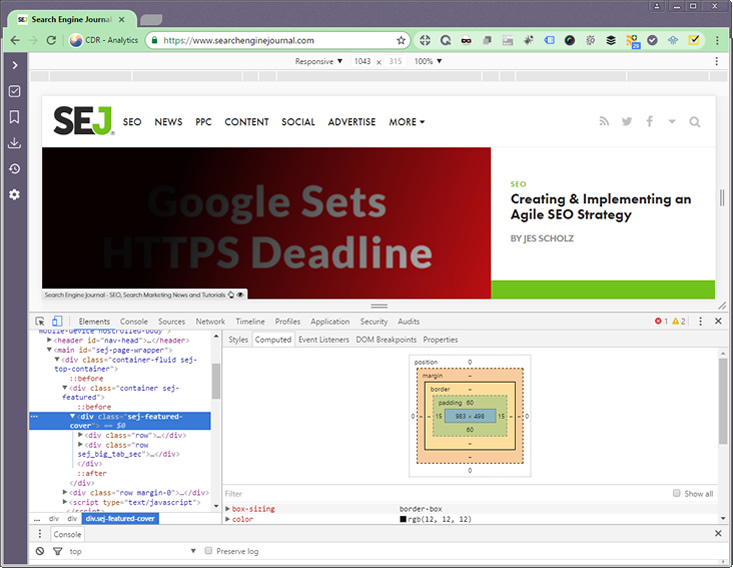Click the error count indicator
Screen dimensions: 733x568
click(x=661, y=321)
